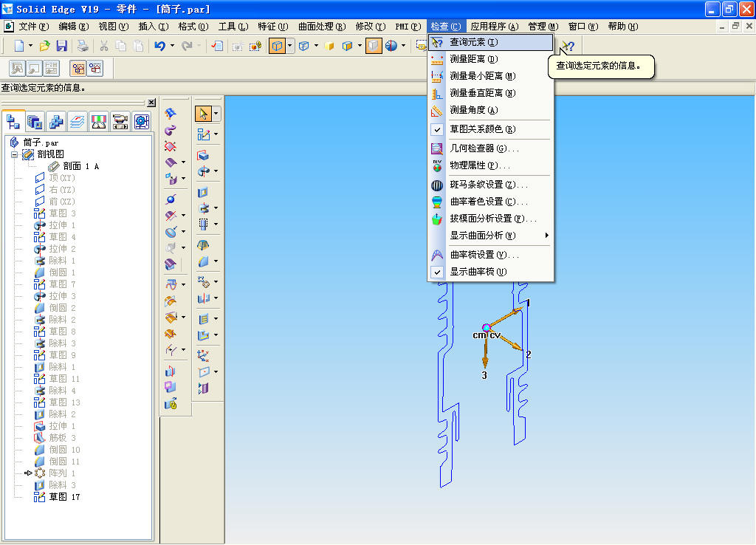Select 剖面 1 A tree item
756x545 pixels.
pyautogui.click(x=81, y=166)
